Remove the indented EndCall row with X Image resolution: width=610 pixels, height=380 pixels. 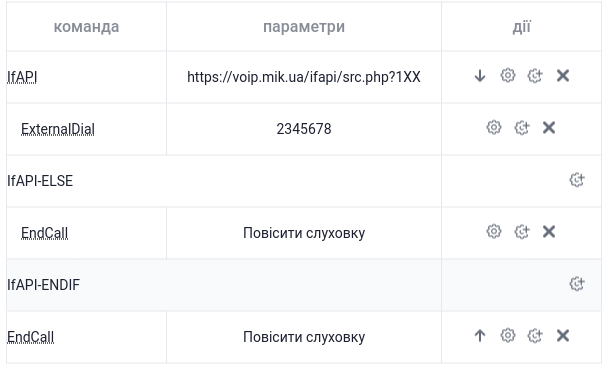[549, 232]
